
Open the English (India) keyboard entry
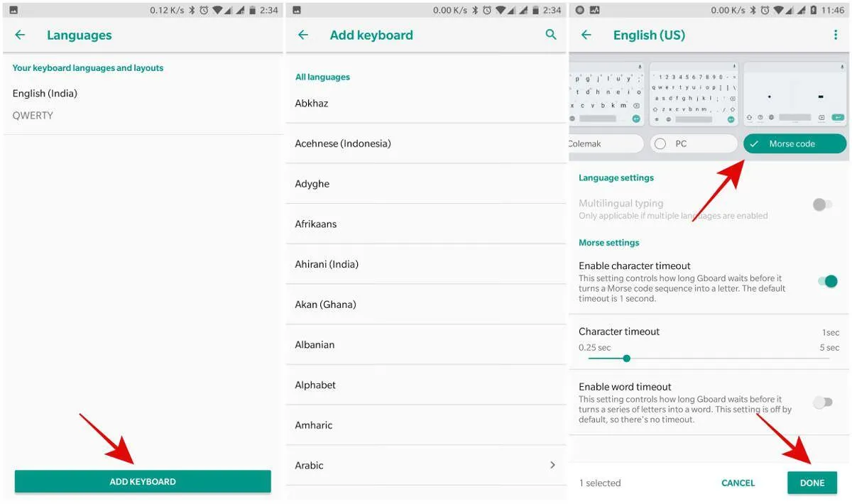pyautogui.click(x=143, y=104)
